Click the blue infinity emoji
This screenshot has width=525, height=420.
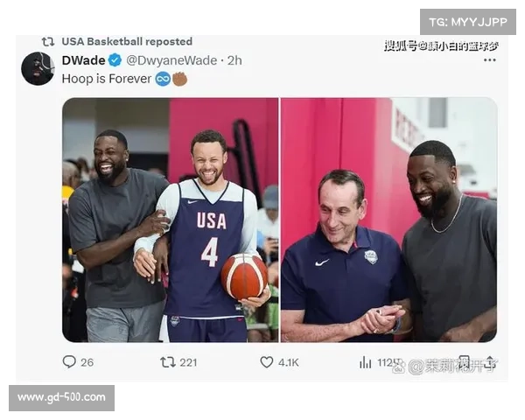click(x=163, y=79)
